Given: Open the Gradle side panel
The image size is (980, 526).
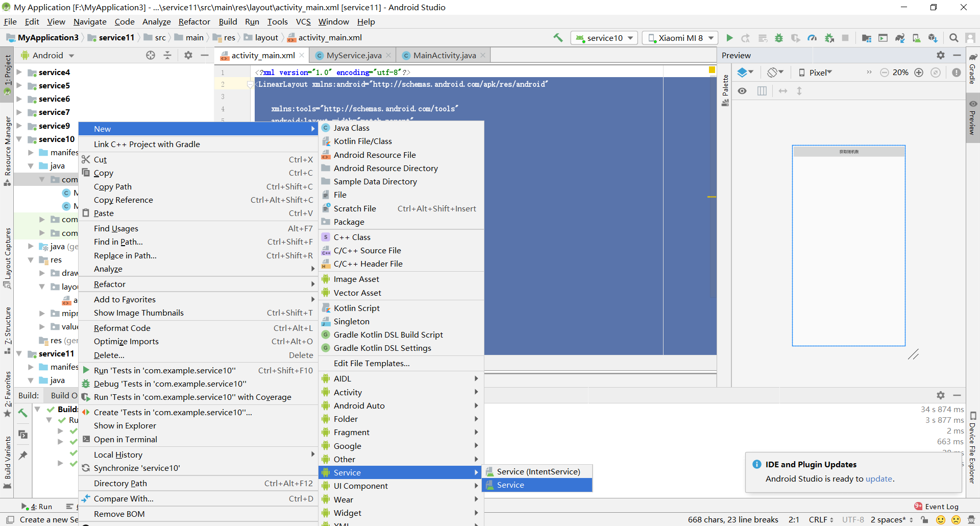Looking at the screenshot, I should coord(973,68).
